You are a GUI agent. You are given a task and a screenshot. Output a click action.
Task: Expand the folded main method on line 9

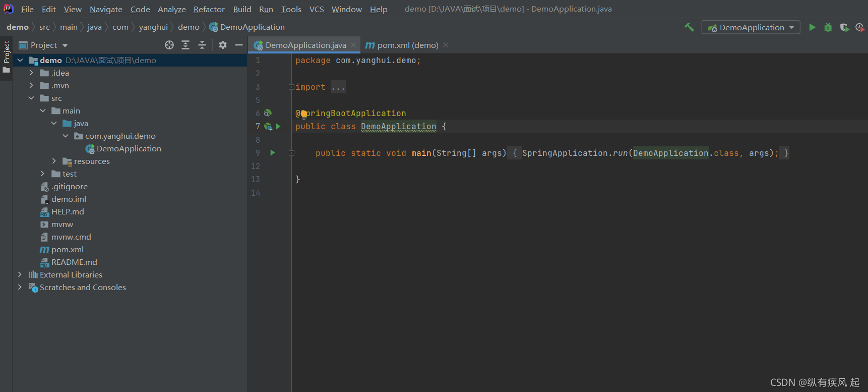point(291,153)
